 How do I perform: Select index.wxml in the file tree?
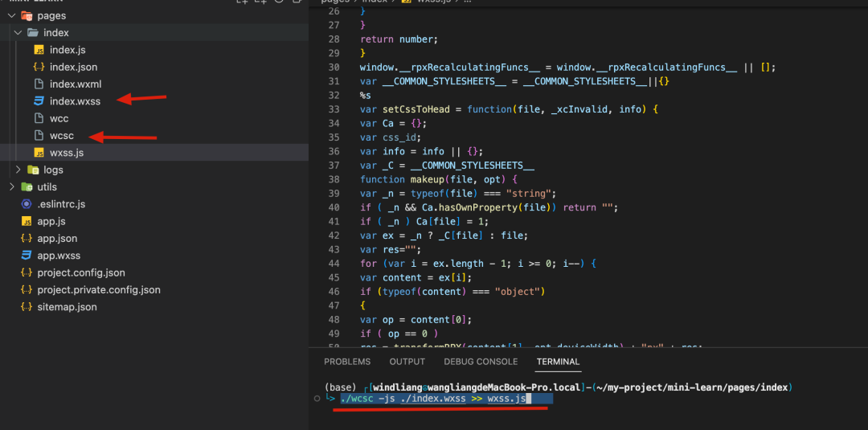pyautogui.click(x=76, y=84)
